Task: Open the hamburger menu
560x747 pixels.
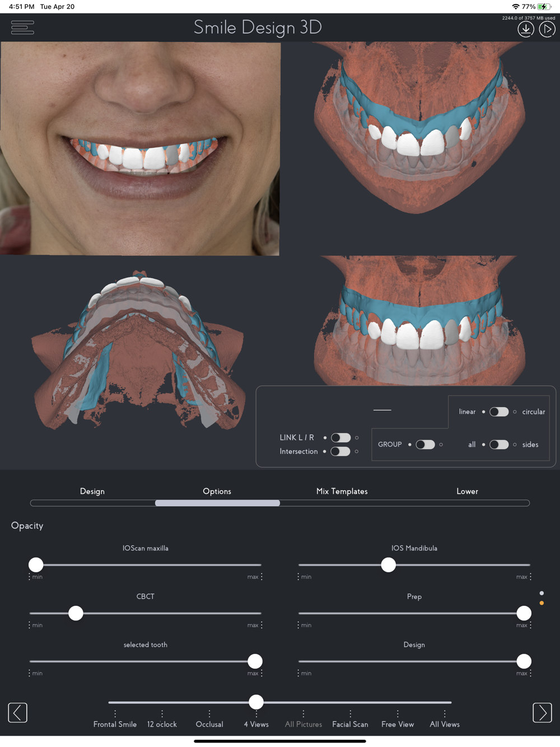Action: (x=22, y=27)
